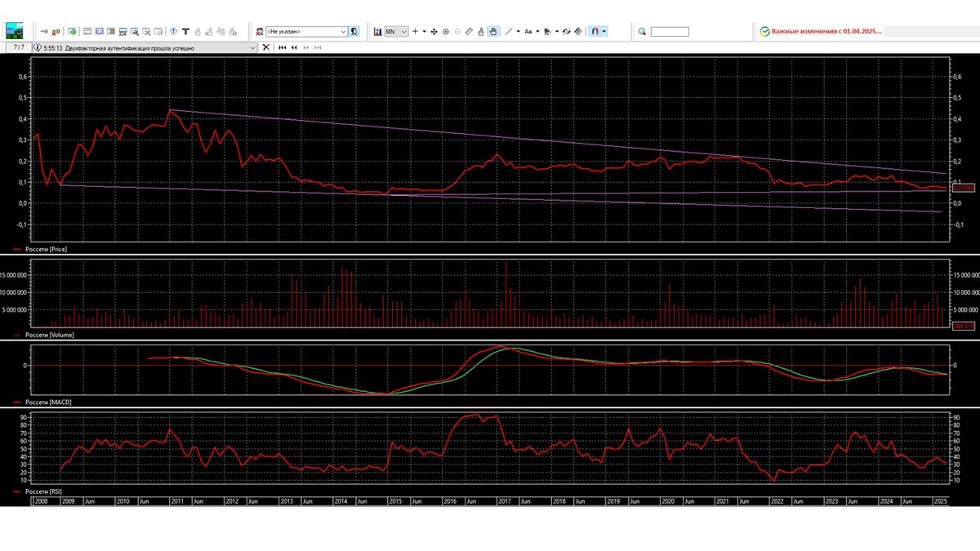Click the green add-table toolbar icon
The height and width of the screenshot is (551, 980).
click(72, 31)
